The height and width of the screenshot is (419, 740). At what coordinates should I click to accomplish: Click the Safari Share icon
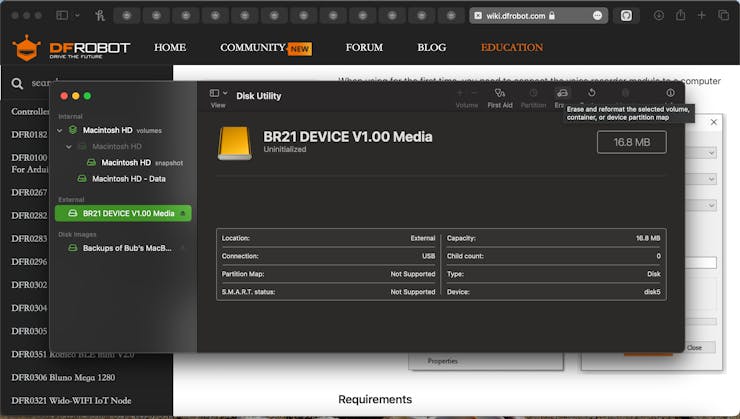(680, 15)
